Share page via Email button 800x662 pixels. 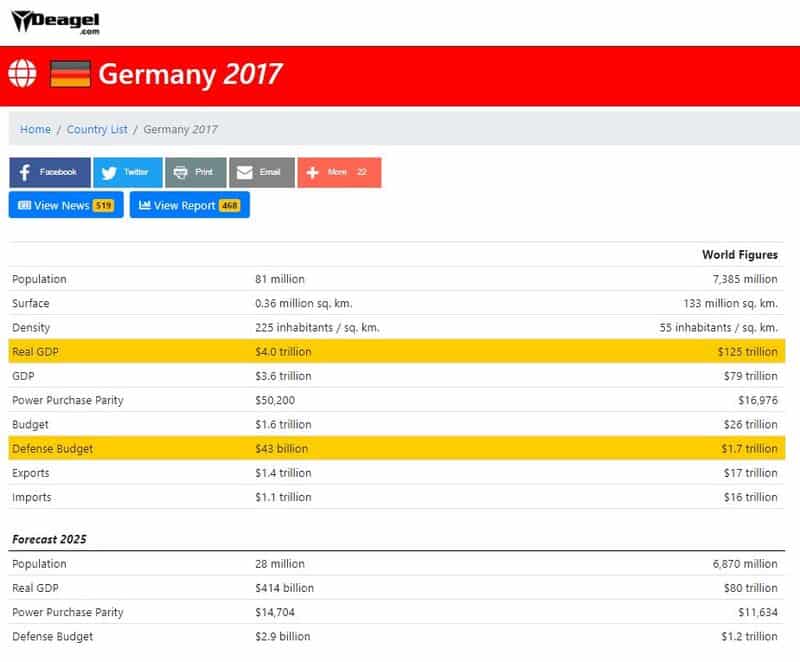[261, 172]
